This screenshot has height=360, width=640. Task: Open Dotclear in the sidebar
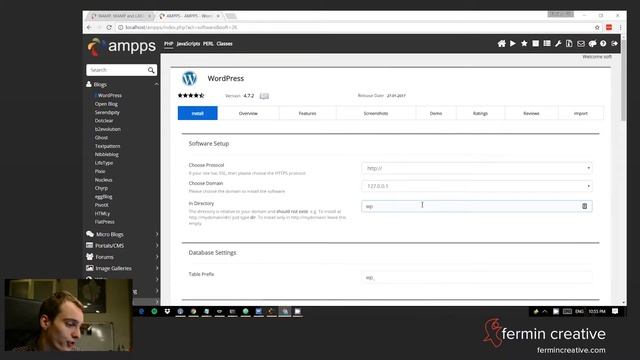(x=104, y=121)
